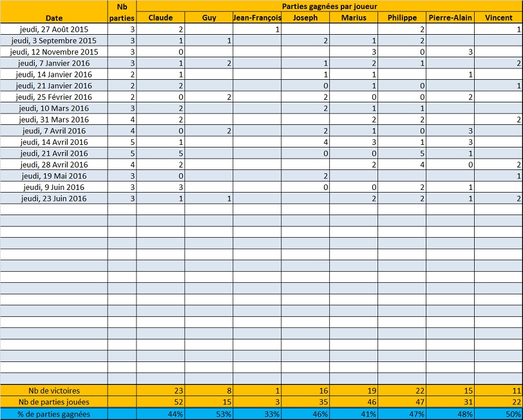523x420 pixels.
Task: Click the Joseph column header
Action: click(305, 17)
